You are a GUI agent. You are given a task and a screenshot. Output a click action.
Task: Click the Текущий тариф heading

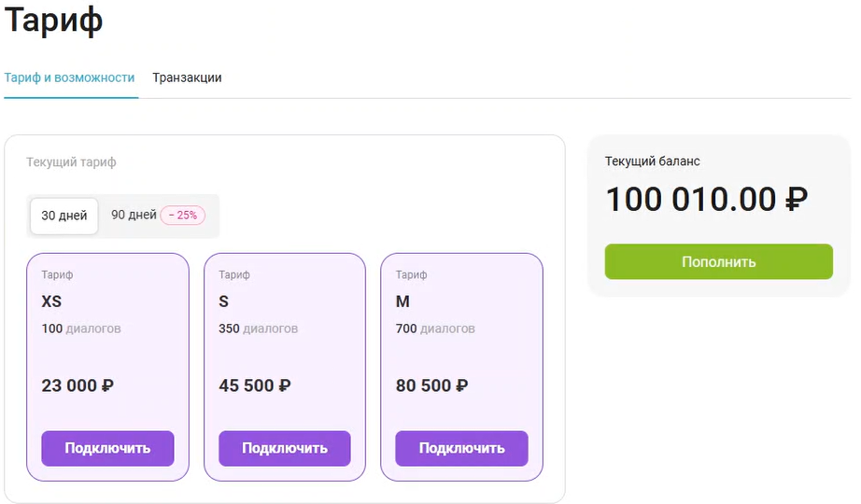[71, 162]
